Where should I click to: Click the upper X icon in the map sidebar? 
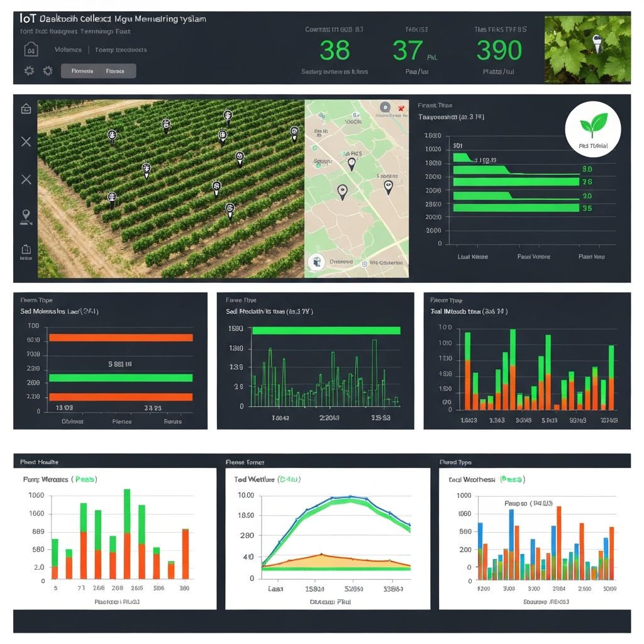[x=26, y=142]
